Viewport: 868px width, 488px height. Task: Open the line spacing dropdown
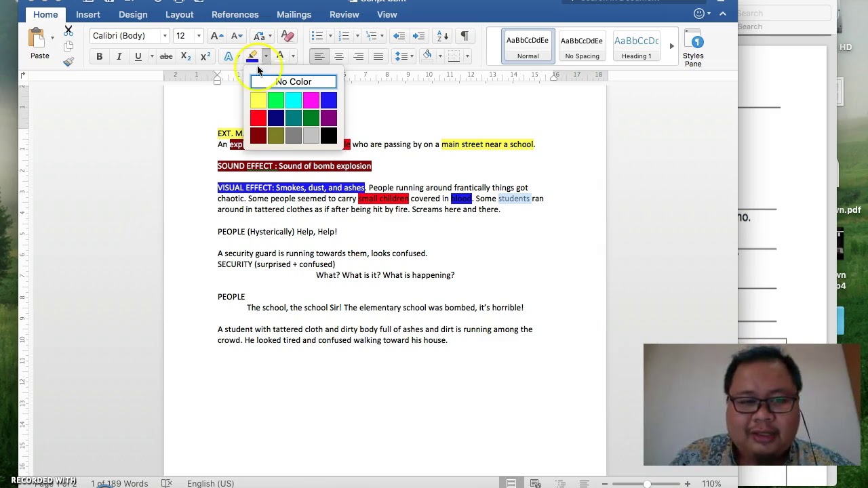(x=403, y=56)
